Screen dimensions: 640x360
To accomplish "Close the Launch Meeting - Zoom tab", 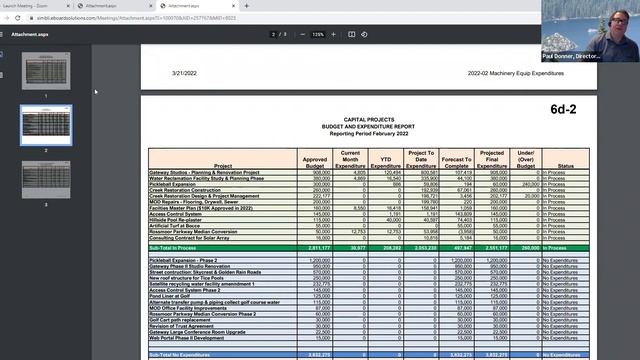I will click(x=68, y=6).
